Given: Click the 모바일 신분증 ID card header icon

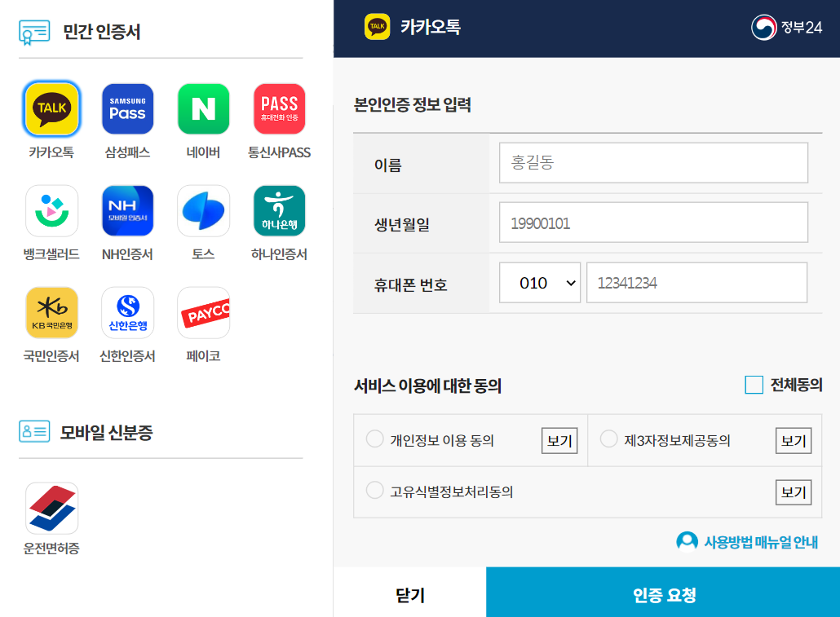Looking at the screenshot, I should tap(34, 431).
